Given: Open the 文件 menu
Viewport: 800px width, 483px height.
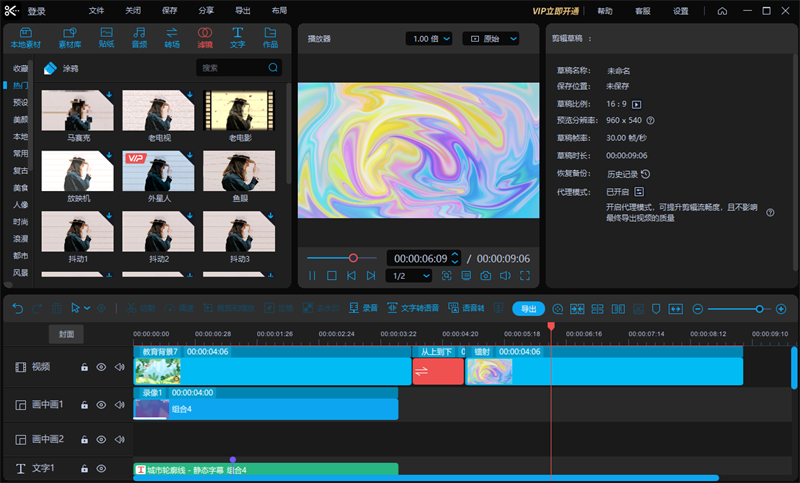Looking at the screenshot, I should 96,10.
